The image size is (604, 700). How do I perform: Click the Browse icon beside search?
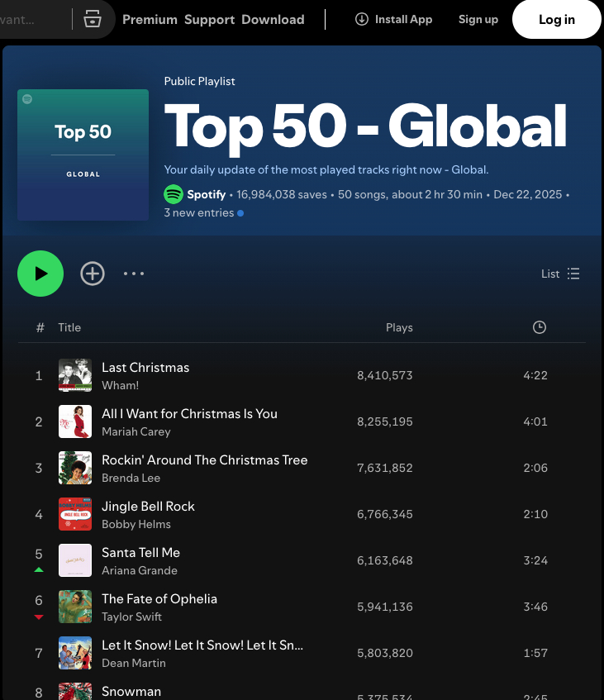92,19
